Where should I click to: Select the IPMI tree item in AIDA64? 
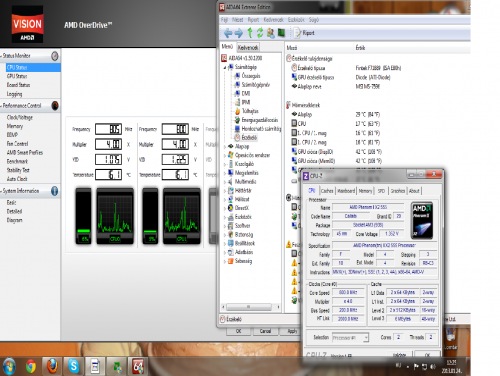pos(242,102)
